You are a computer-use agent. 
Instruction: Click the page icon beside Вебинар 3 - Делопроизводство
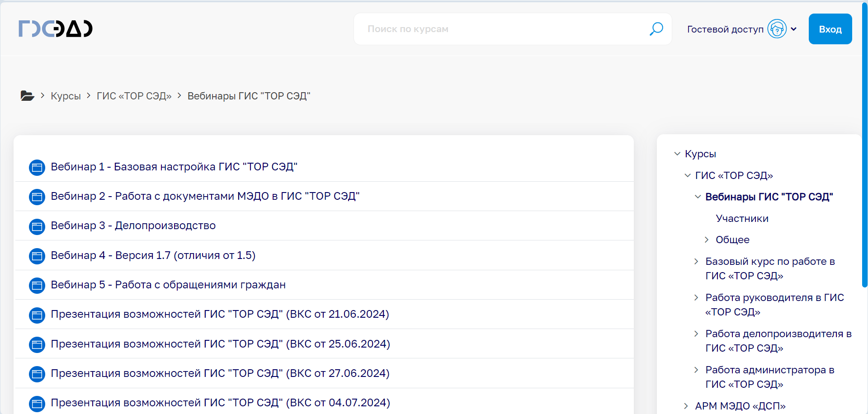click(37, 226)
